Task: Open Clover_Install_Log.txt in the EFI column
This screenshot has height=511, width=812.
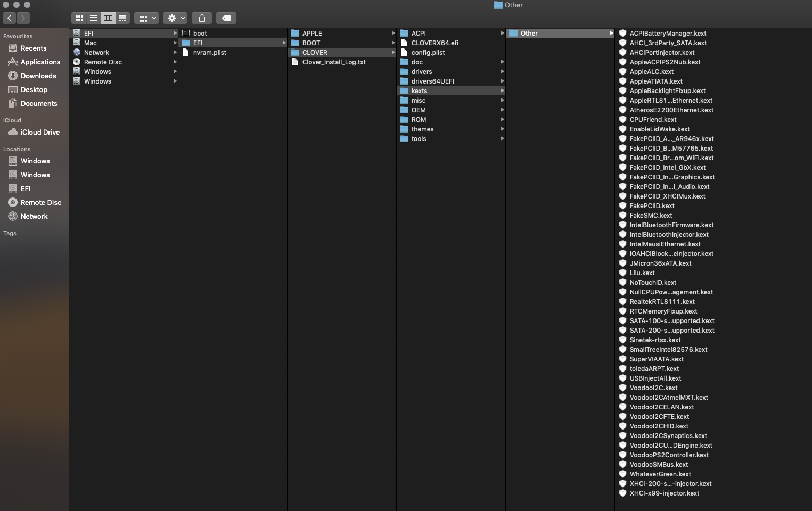Action: coord(333,62)
